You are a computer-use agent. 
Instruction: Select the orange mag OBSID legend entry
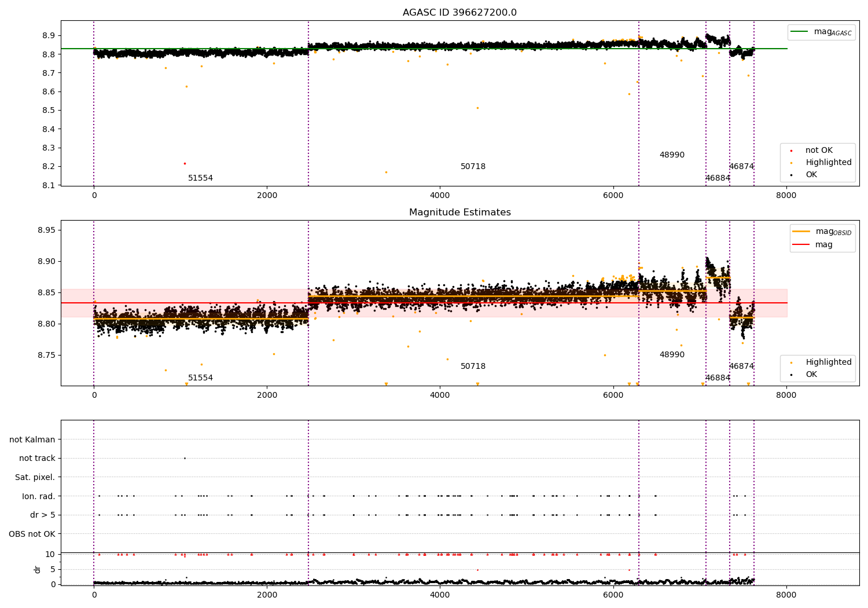tap(822, 232)
